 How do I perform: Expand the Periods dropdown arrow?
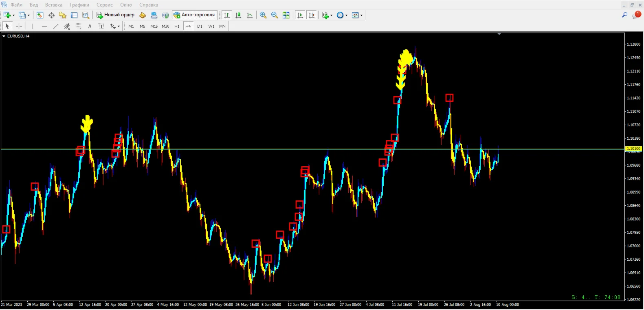(x=347, y=15)
